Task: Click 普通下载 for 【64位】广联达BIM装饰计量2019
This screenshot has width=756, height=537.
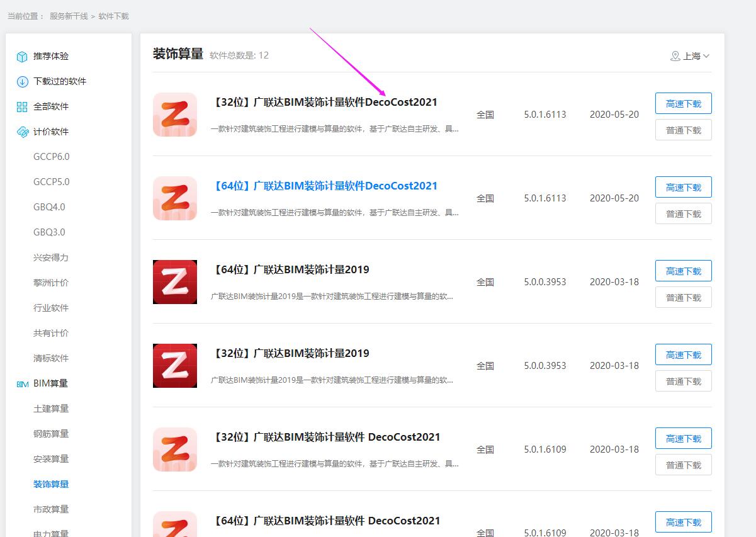Action: pos(684,297)
